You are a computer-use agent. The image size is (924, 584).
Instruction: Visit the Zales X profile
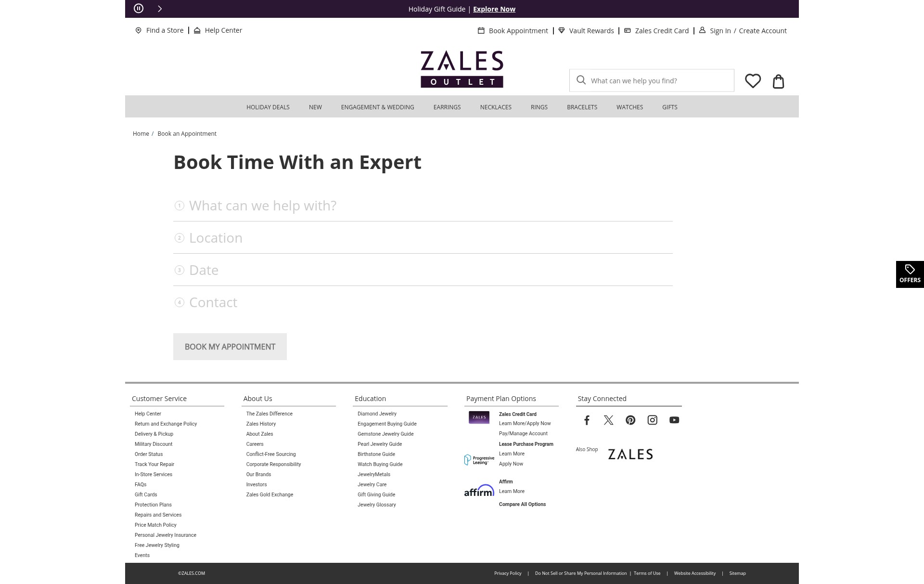609,420
